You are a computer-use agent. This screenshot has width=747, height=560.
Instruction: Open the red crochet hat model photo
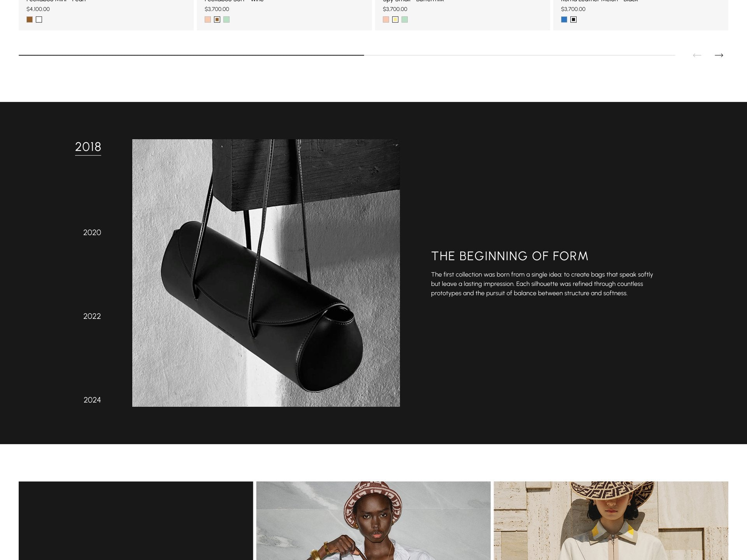pos(373,520)
